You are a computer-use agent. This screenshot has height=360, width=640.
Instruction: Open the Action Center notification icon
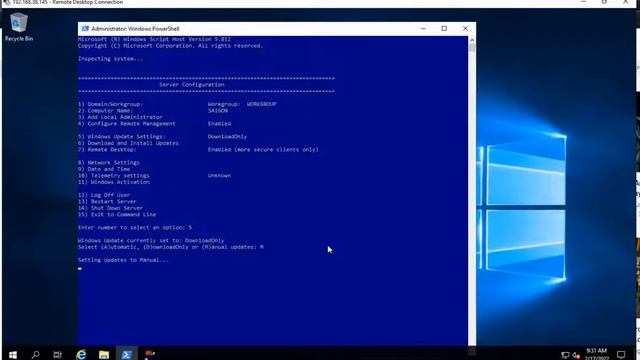click(621, 355)
